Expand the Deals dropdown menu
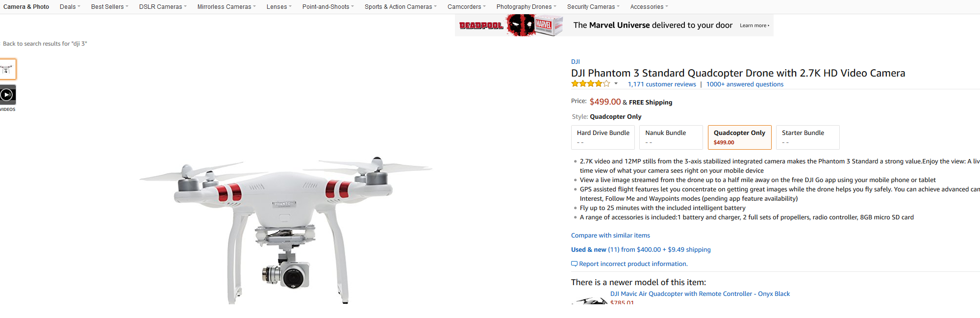Image resolution: width=980 pixels, height=318 pixels. (70, 7)
